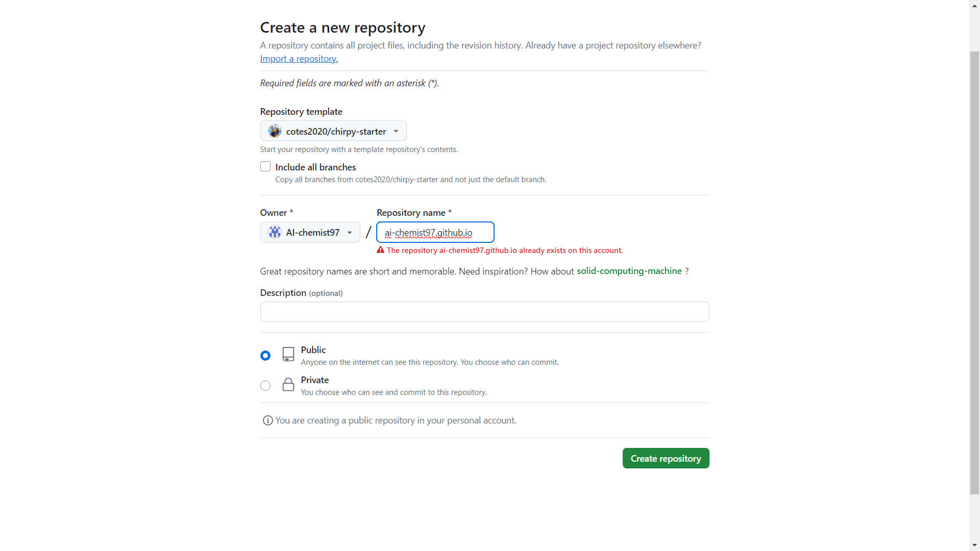Screen dimensions: 980x551
Task: Click the Include all branches label
Action: pos(315,167)
